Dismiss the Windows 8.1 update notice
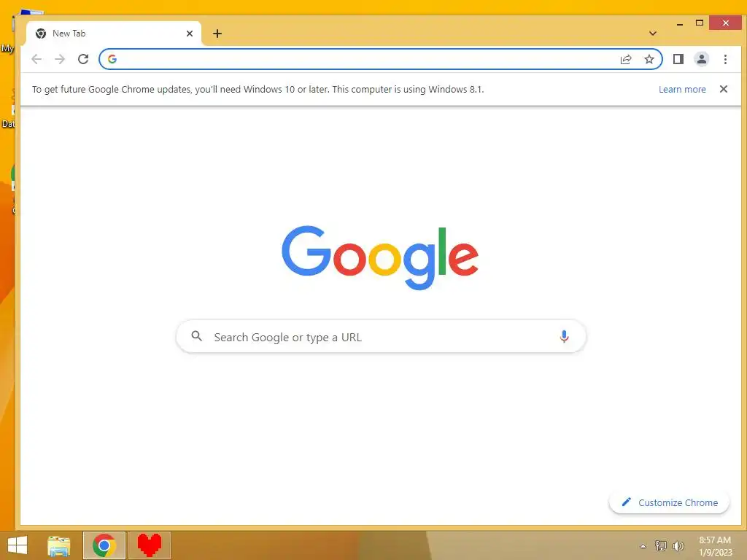 (x=723, y=89)
